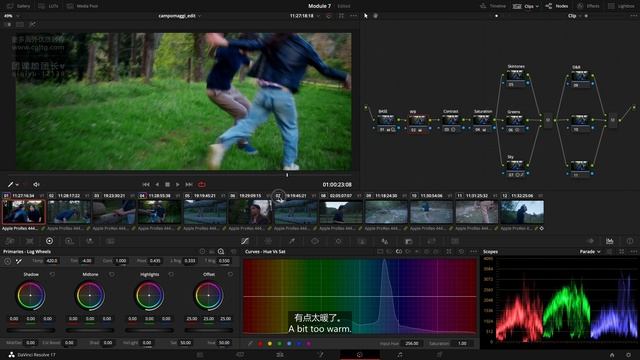This screenshot has width=640, height=360.
Task: Jump to last frame playback button
Action: tap(189, 184)
